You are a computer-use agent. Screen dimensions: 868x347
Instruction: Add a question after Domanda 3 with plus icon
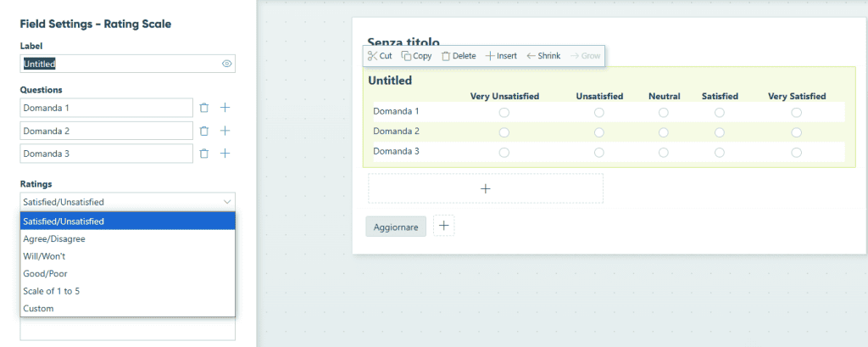click(225, 154)
